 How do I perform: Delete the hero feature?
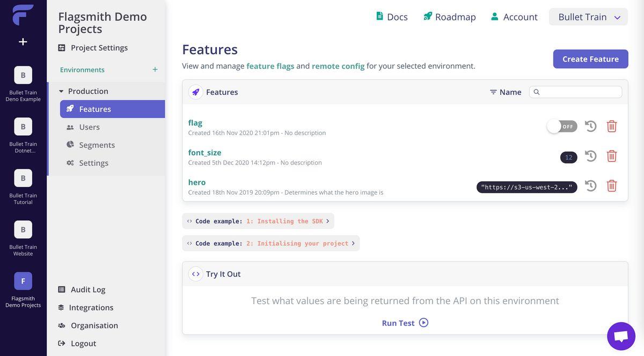[x=611, y=186]
